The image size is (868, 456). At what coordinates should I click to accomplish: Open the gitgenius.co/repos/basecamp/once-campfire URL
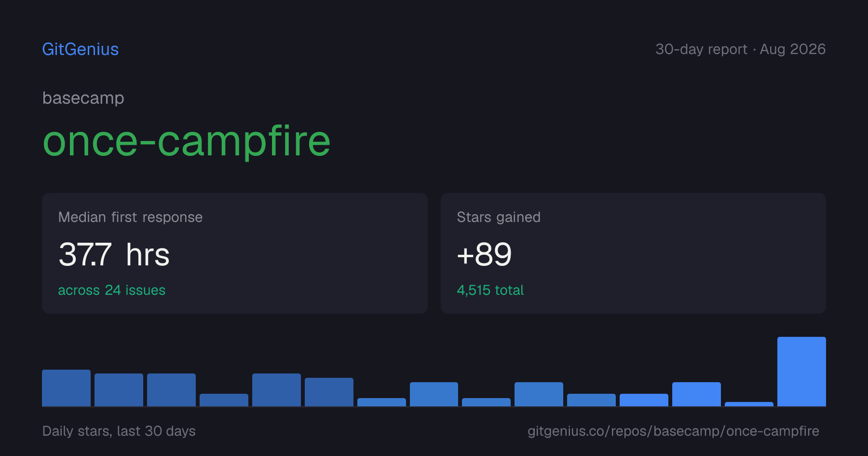pyautogui.click(x=673, y=431)
